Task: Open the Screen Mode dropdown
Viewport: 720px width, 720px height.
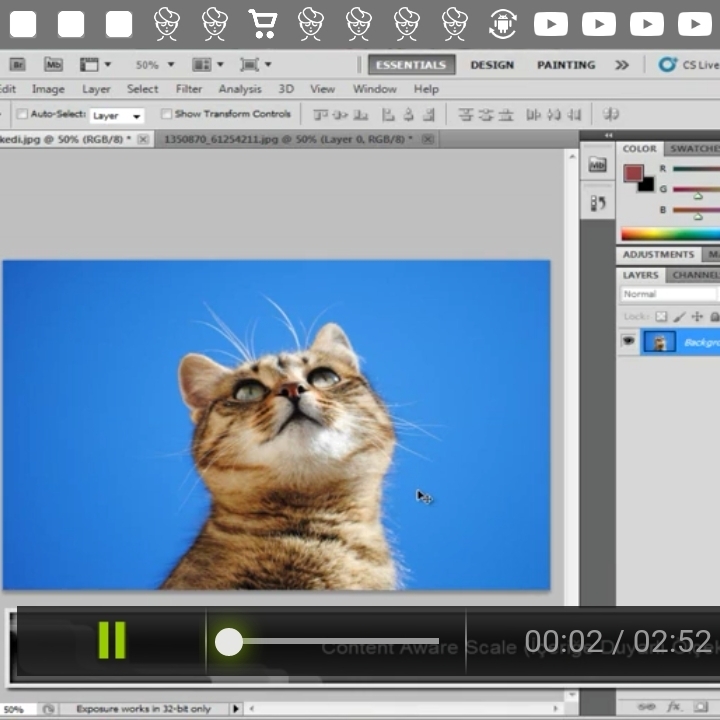Action: (x=255, y=64)
